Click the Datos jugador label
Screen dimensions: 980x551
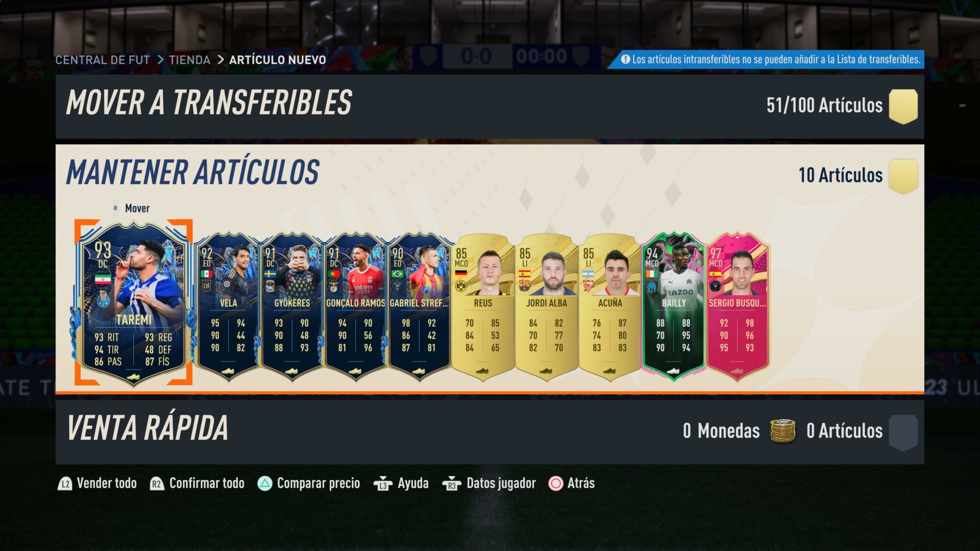click(501, 483)
